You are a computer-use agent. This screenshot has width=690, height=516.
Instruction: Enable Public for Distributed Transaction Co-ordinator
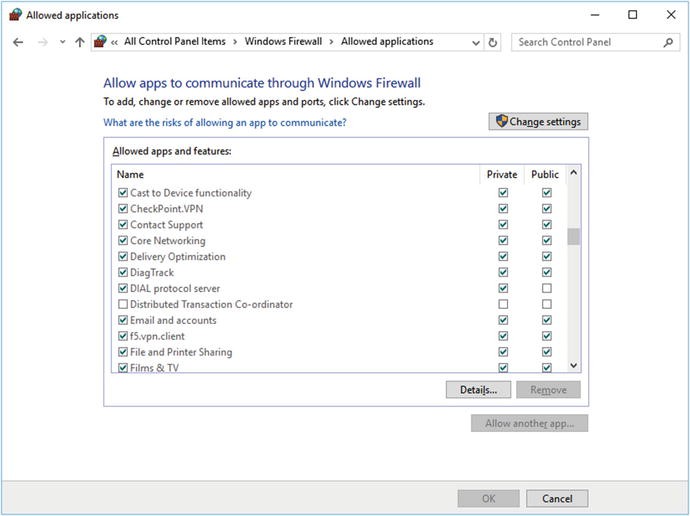547,304
